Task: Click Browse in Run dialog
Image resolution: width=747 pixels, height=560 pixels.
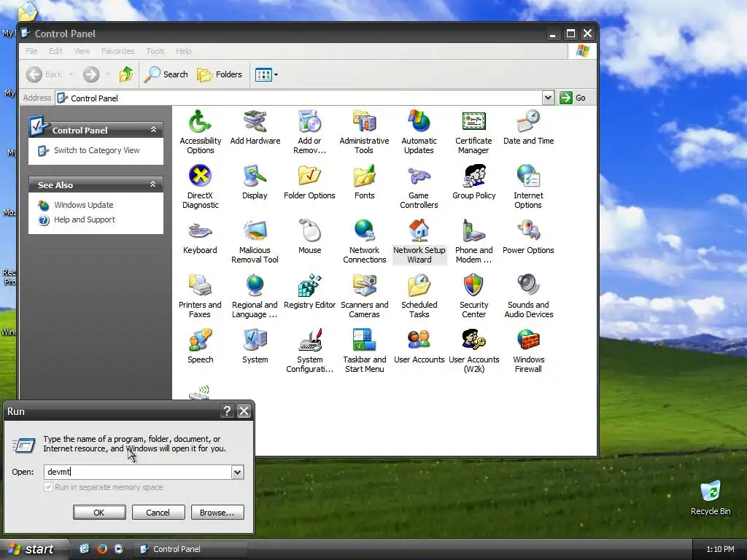Action: click(217, 513)
